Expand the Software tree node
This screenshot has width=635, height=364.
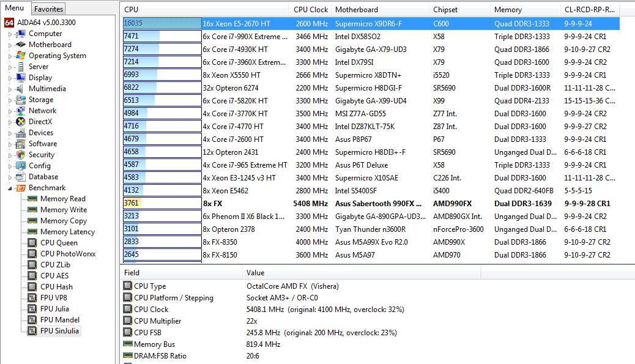10,144
